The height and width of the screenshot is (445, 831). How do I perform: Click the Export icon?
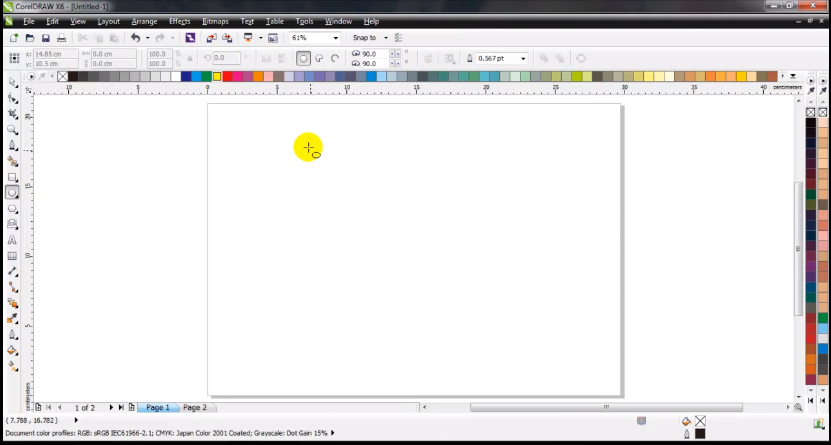click(x=227, y=38)
